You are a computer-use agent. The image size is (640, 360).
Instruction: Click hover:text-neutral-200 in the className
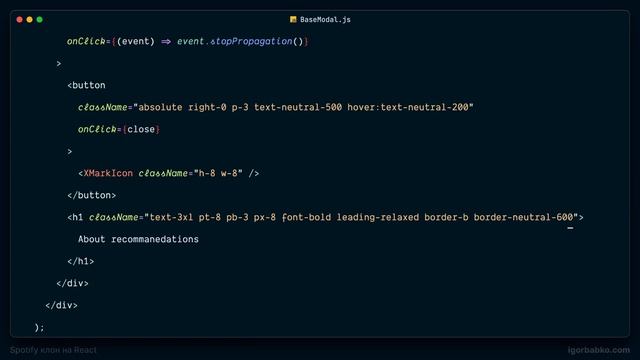[x=408, y=107]
